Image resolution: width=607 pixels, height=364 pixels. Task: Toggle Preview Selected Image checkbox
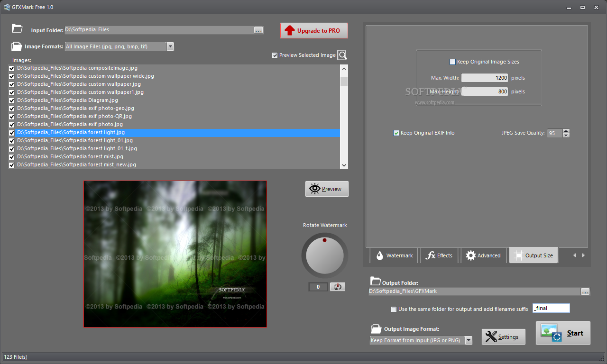pos(275,55)
